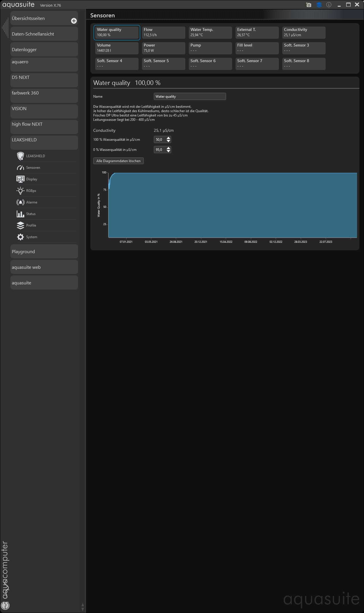
Task: Select the Water Temp. sensor tile
Action: pos(210,32)
